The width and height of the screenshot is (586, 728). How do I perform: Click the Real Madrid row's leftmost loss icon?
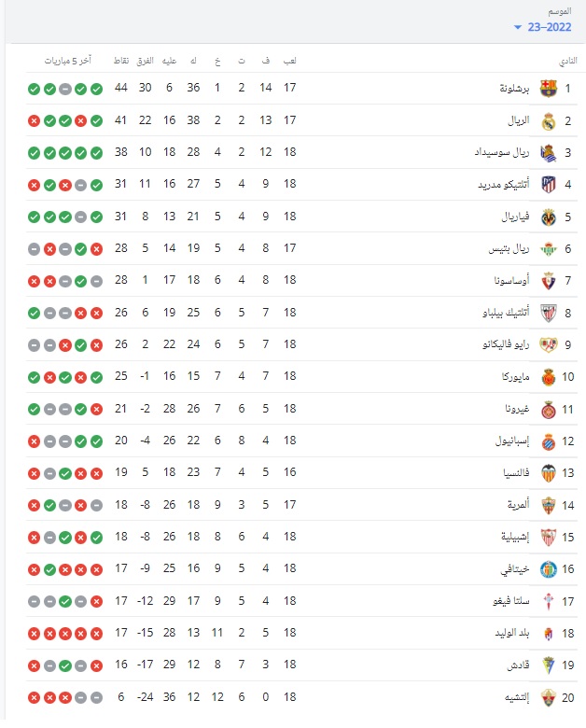click(34, 121)
